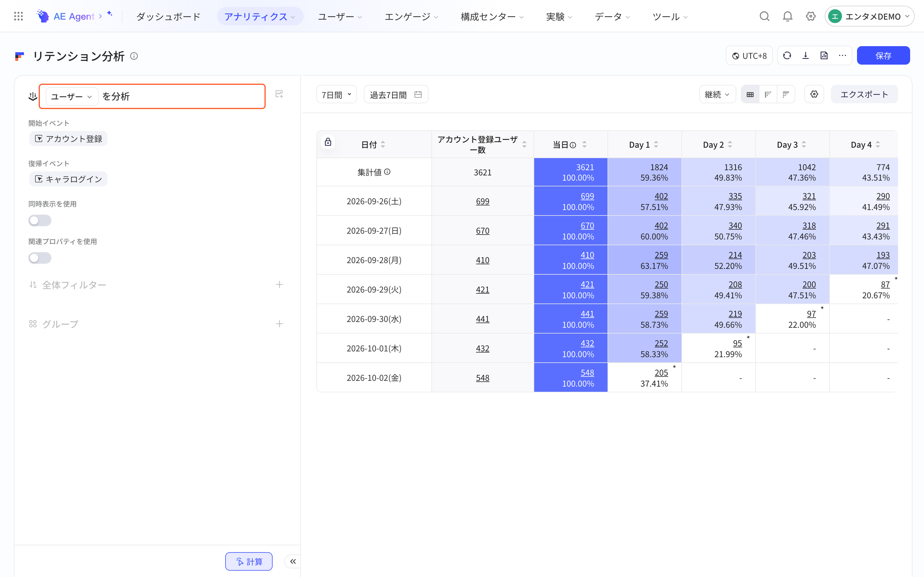Screen dimensions: 924x577
Task: Open the ダッシュボード menu item
Action: [x=168, y=16]
